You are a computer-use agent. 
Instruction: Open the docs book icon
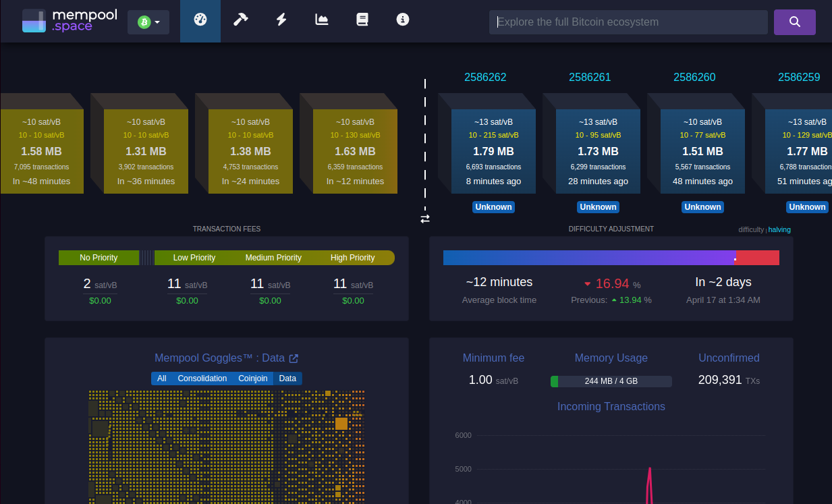pos(362,20)
